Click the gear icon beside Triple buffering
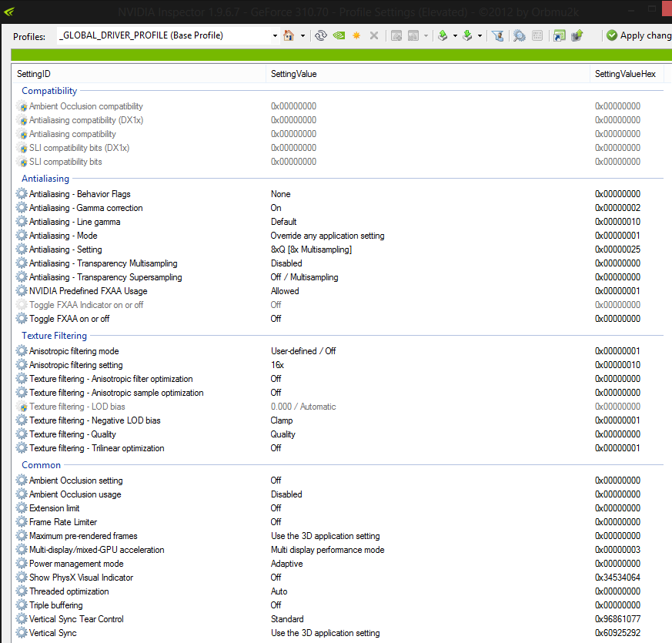672x643 pixels. pos(22,604)
